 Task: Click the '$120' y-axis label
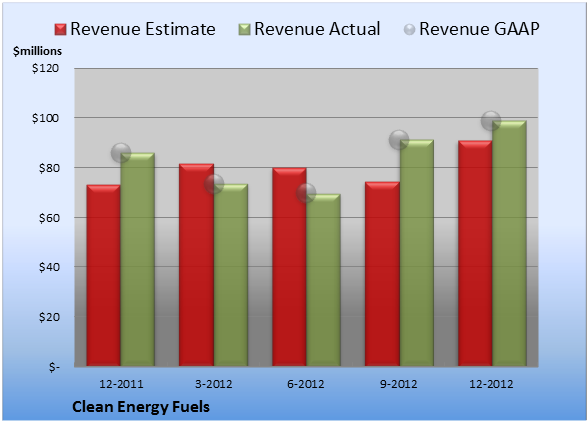point(45,68)
